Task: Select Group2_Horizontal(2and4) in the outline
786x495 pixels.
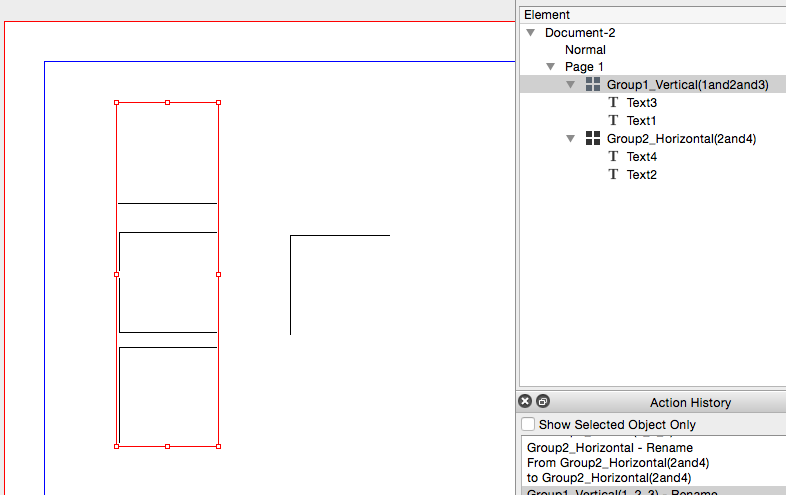Action: click(x=681, y=139)
